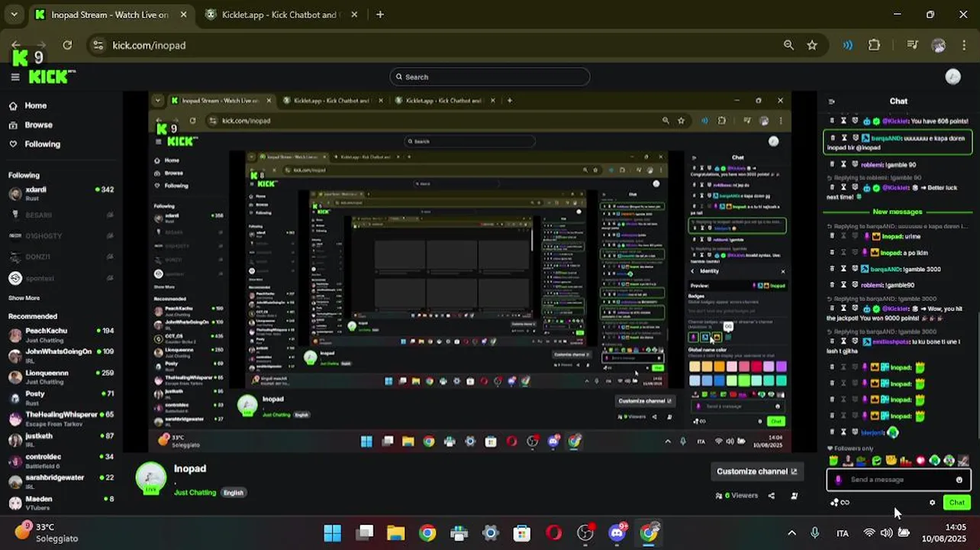
Task: Focus the Kick Search box
Action: pyautogui.click(x=489, y=76)
